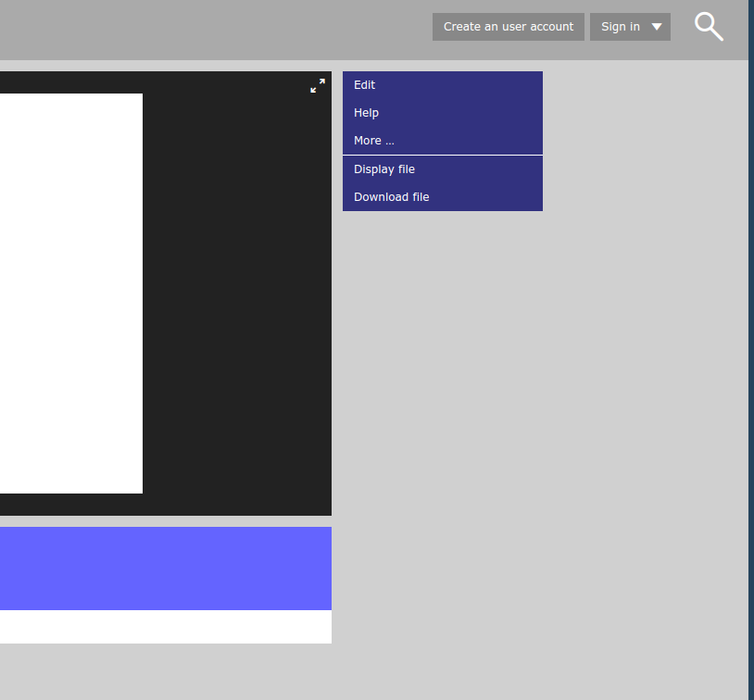Click the magnifying glass search icon

(709, 27)
